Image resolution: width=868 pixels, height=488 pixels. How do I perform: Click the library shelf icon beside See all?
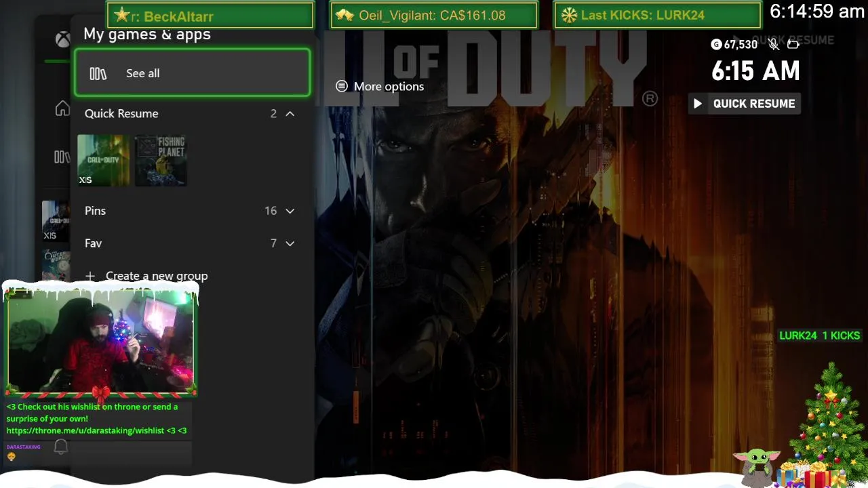(98, 73)
